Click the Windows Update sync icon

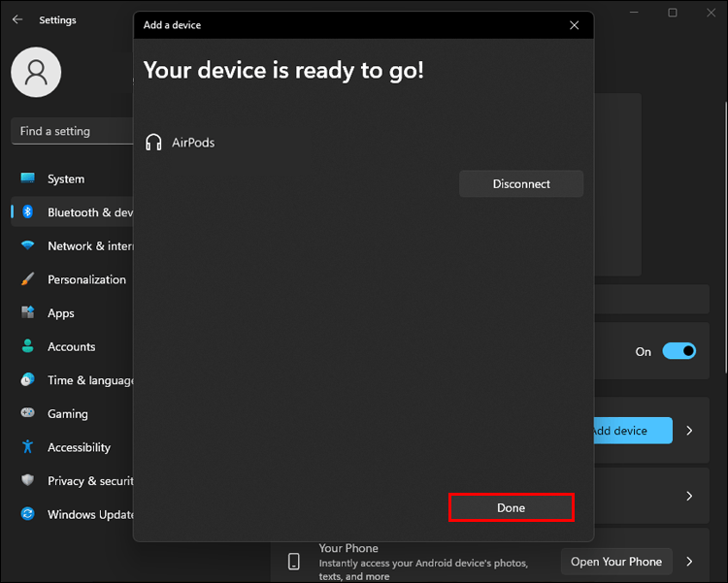click(x=28, y=514)
